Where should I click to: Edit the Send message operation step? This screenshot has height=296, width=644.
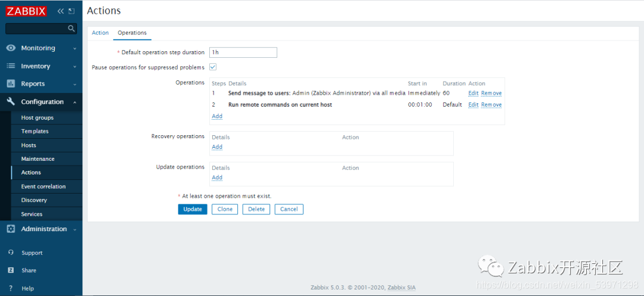click(473, 94)
